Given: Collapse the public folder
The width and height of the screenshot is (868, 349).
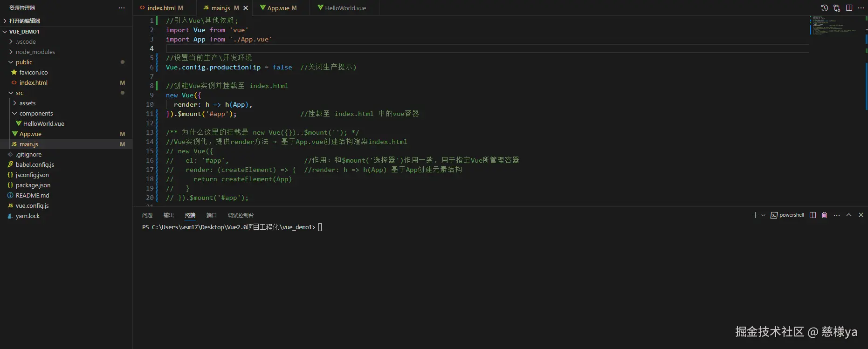Looking at the screenshot, I should 66,62.
